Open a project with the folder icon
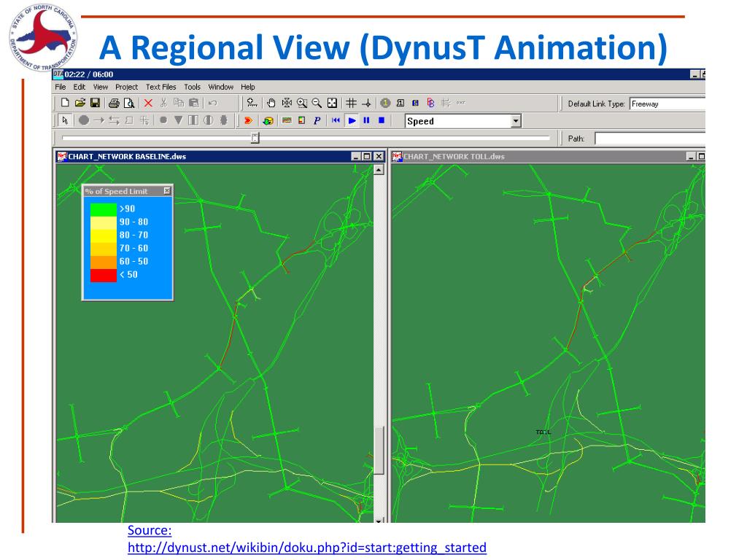The image size is (747, 560). (80, 103)
